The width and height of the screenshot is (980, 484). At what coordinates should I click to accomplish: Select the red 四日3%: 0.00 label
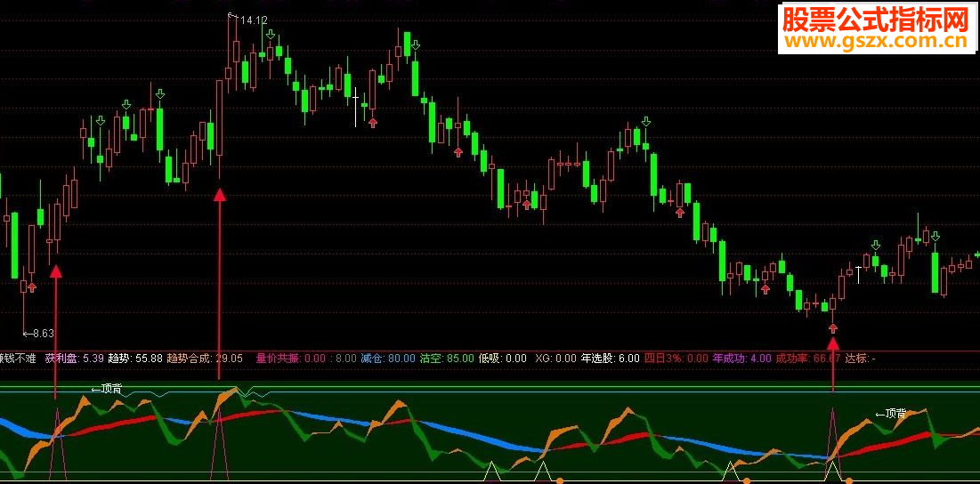676,359
